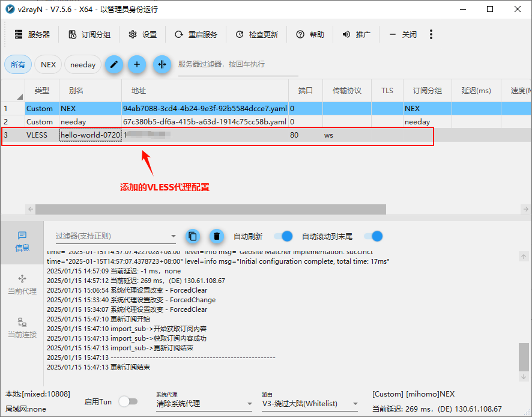
Task: Copy log messages with the copy icon
Action: tap(192, 236)
